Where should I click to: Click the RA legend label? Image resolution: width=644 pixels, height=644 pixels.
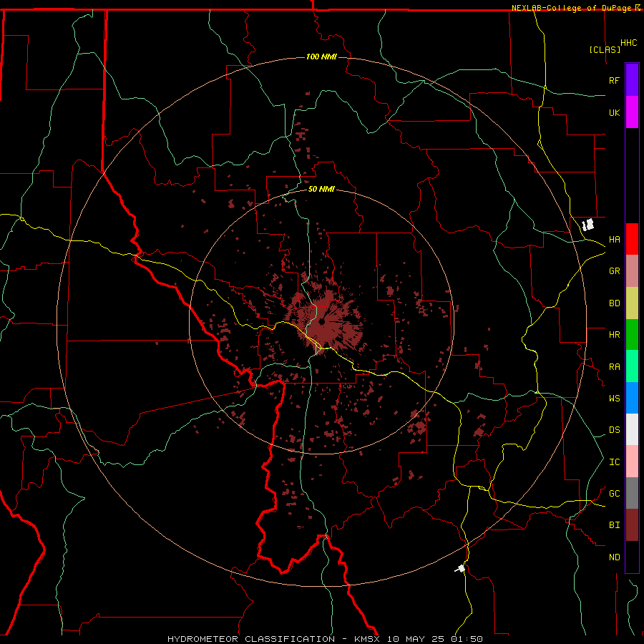615,366
